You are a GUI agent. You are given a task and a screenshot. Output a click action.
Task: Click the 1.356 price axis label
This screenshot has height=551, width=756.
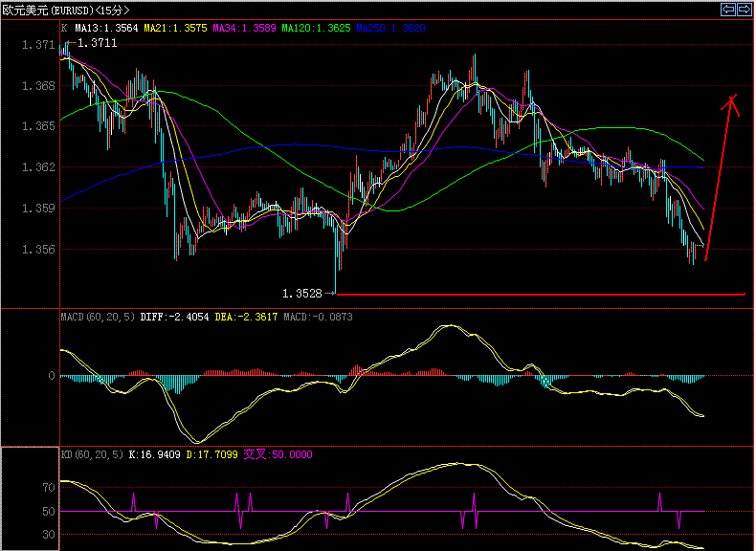pos(38,250)
